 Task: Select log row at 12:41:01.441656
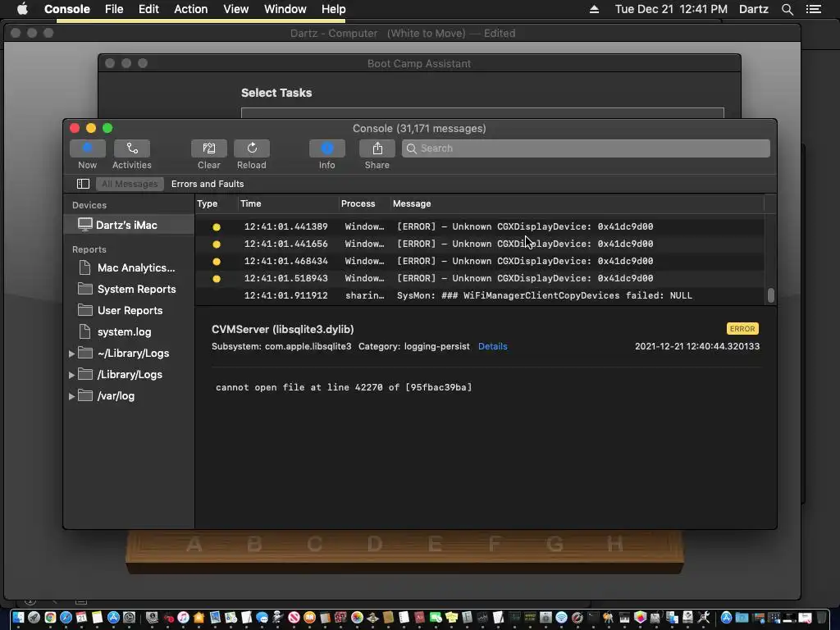[x=479, y=244]
